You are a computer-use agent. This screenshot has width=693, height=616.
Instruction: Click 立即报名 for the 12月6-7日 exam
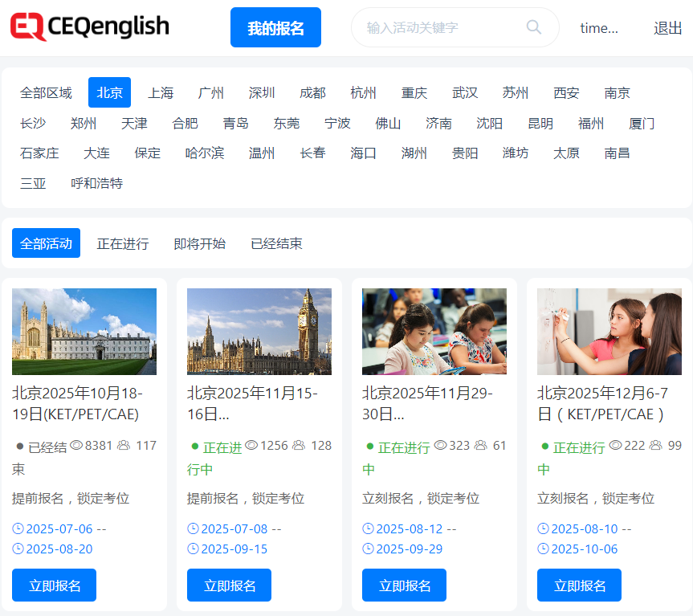click(x=579, y=585)
